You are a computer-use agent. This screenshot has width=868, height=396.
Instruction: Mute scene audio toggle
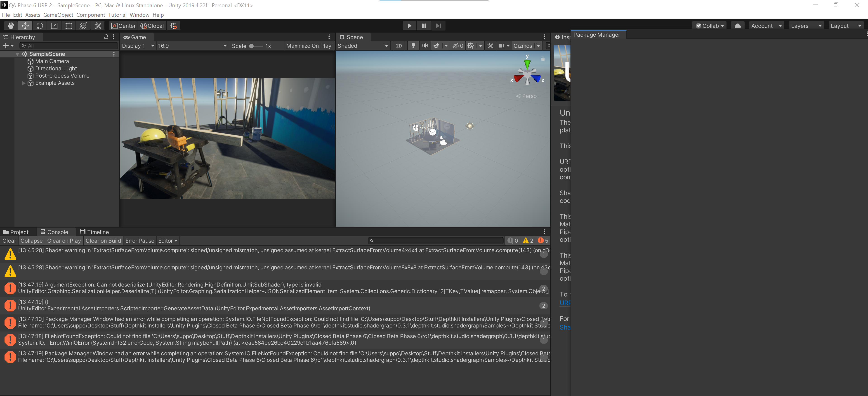pos(425,46)
